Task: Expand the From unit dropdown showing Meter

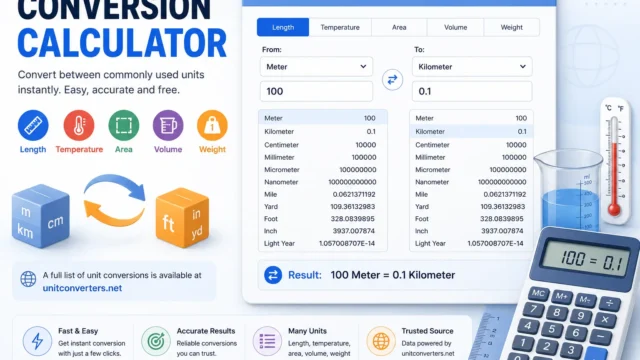Action: tap(316, 67)
